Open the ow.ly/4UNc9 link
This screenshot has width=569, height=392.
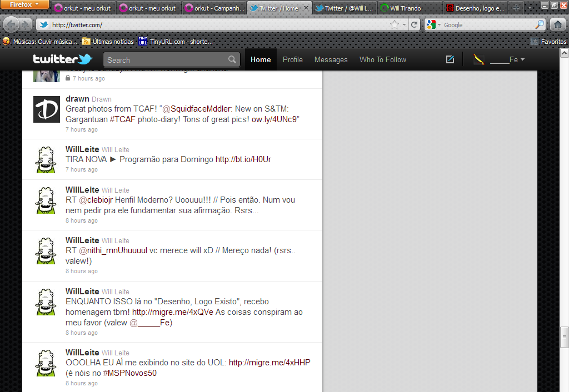[274, 119]
